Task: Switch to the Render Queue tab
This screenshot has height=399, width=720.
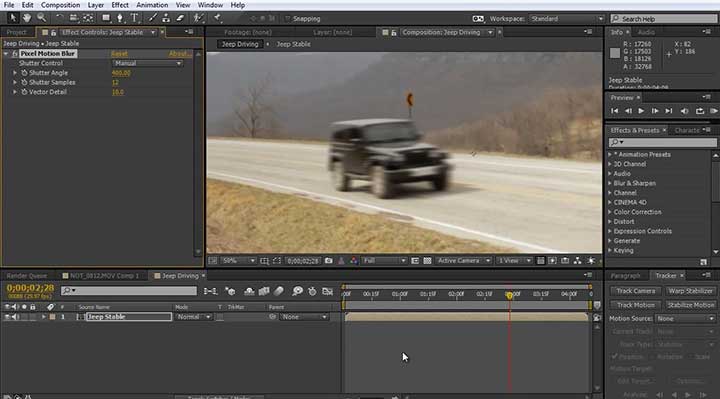Action: tap(27, 276)
